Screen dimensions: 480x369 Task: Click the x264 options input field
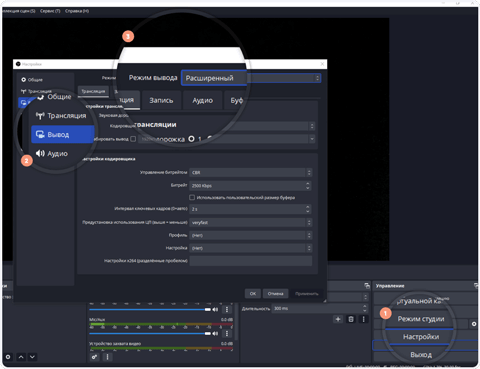coord(251,261)
